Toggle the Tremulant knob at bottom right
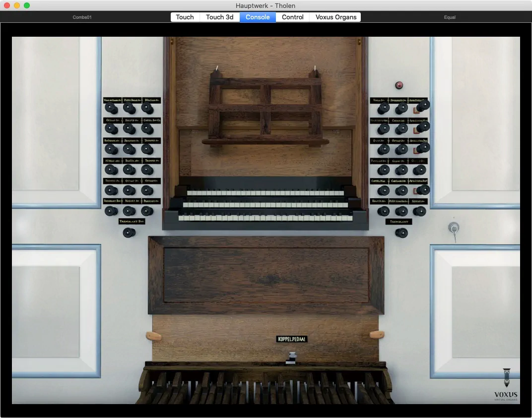This screenshot has width=532, height=418. (x=401, y=232)
